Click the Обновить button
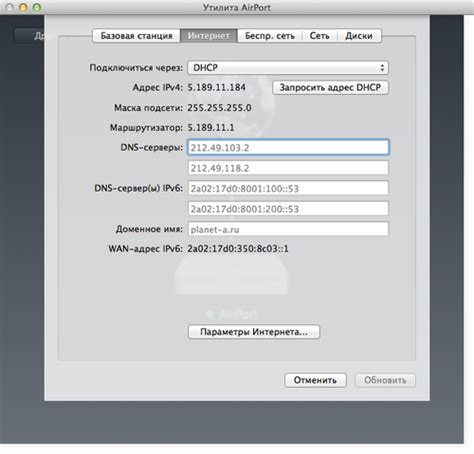This screenshot has height=454, width=474. tap(385, 380)
